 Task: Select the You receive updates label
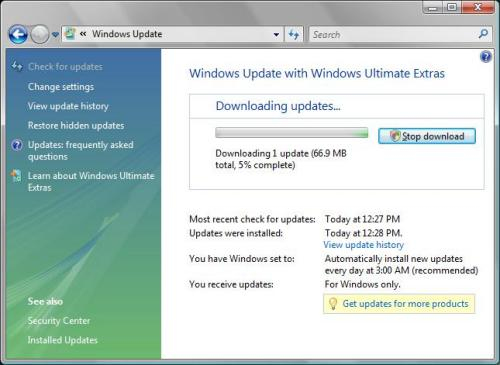[231, 284]
